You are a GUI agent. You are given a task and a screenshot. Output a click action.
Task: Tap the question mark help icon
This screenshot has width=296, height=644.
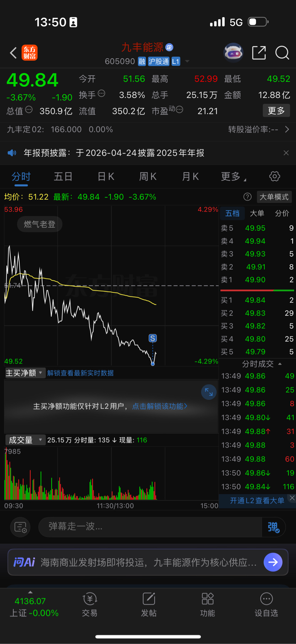(x=247, y=197)
